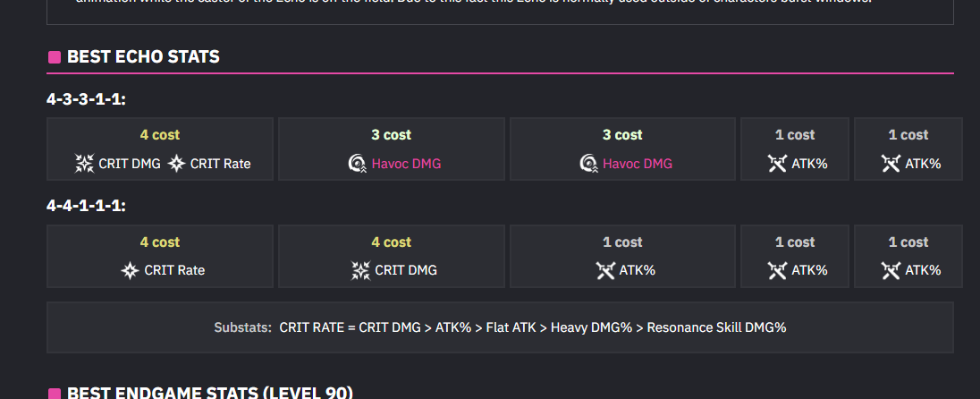The image size is (980, 399).
Task: Click ATK% icon in last box of 4-4-1-1-1 row
Action: click(x=891, y=270)
